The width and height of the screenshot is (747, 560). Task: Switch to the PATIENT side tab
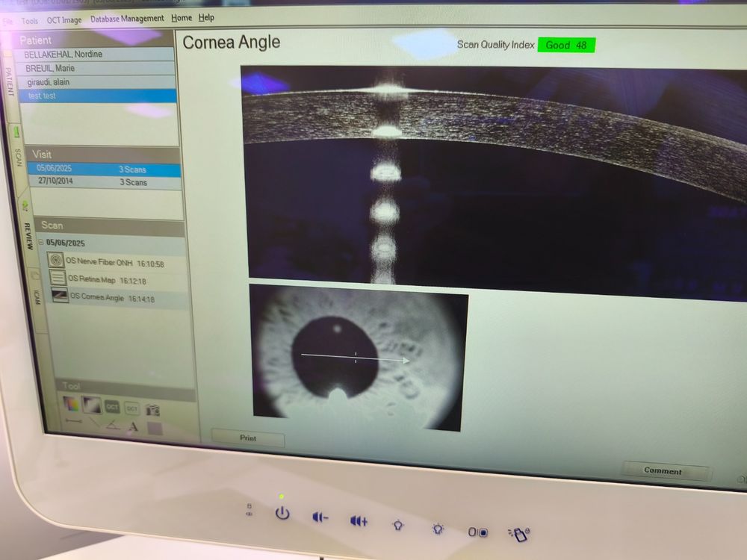(8, 81)
